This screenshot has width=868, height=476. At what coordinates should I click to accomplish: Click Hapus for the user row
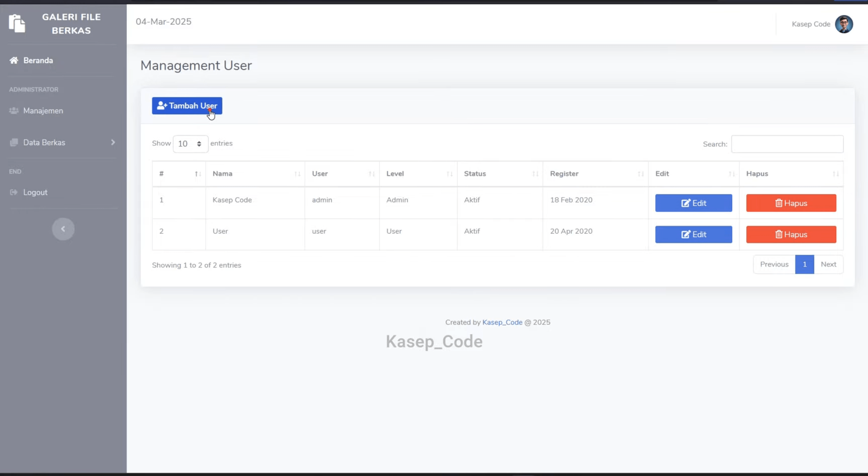pyautogui.click(x=791, y=234)
